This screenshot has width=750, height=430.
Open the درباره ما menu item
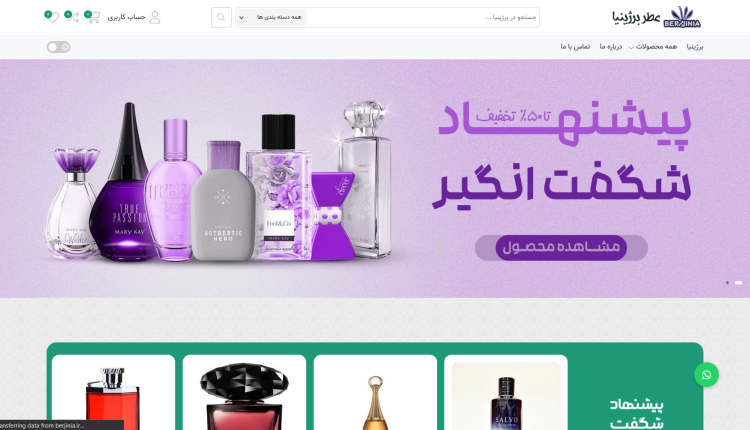pos(611,47)
